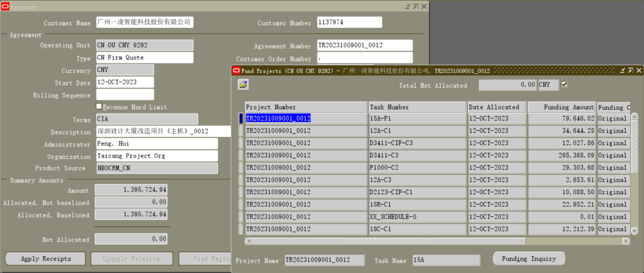The image size is (644, 273).
Task: Maximize the Fund Projects window
Action: click(630, 71)
